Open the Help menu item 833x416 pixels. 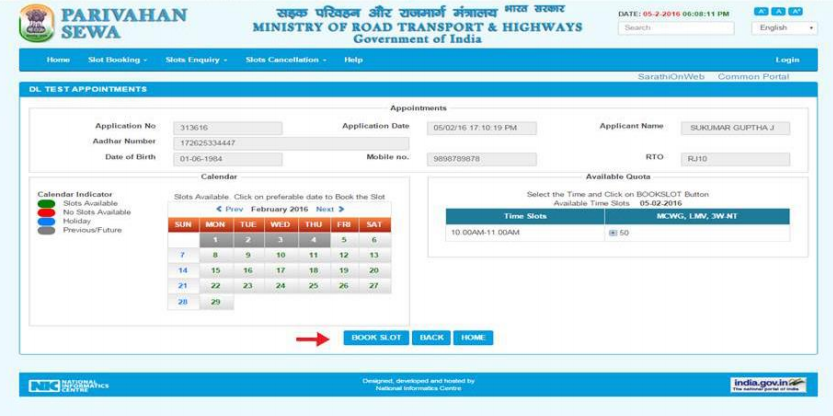[353, 60]
